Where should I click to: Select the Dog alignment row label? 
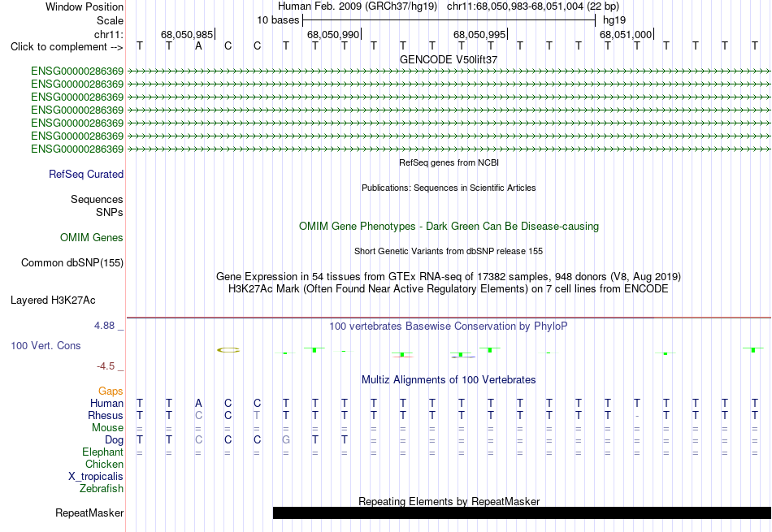(x=114, y=440)
